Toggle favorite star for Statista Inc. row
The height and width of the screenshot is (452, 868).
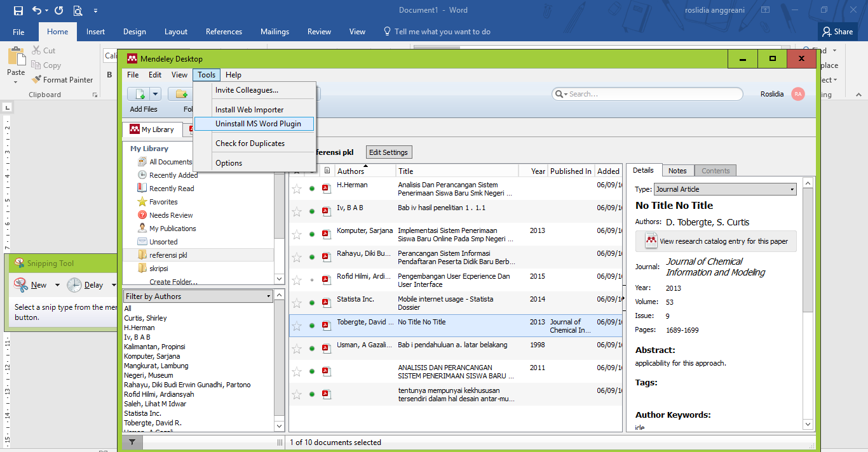297,303
